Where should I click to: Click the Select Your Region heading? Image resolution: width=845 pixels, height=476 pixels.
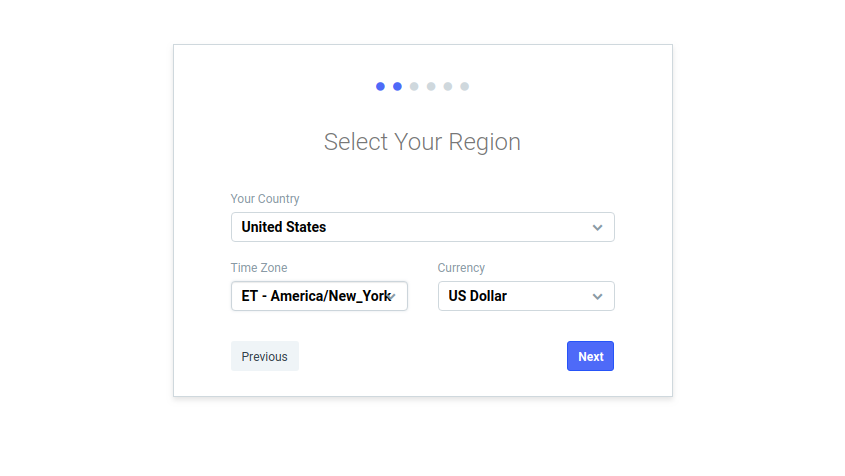coord(422,142)
